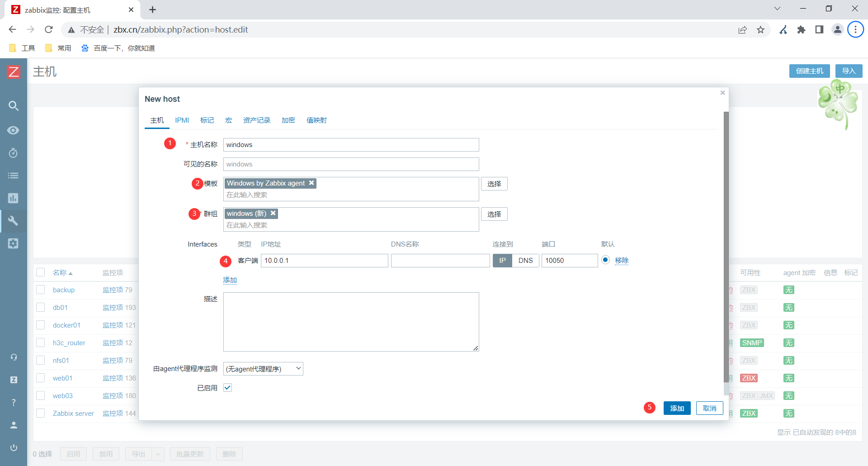Open the Monitoring eye icon menu
This screenshot has width=868, height=466.
14,130
